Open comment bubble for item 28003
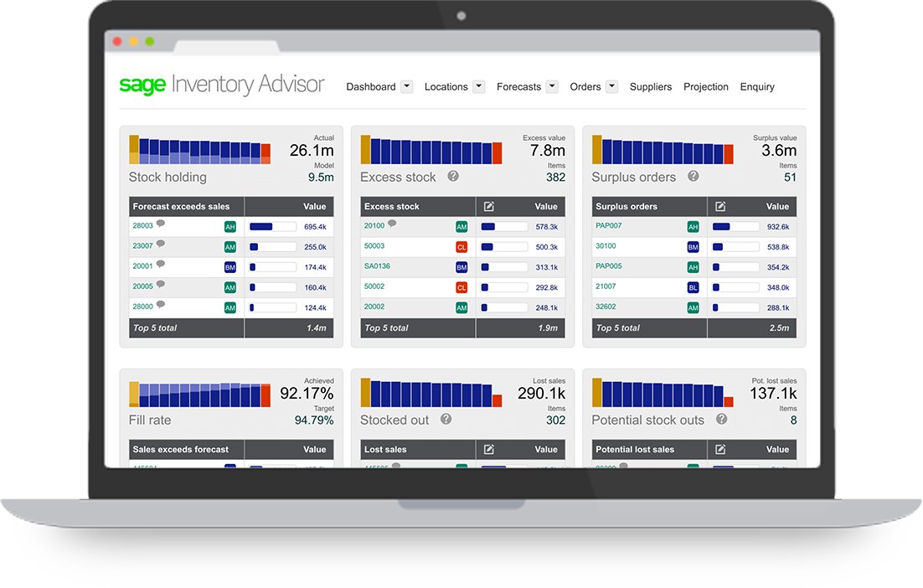The height and width of the screenshot is (588, 923). (161, 224)
